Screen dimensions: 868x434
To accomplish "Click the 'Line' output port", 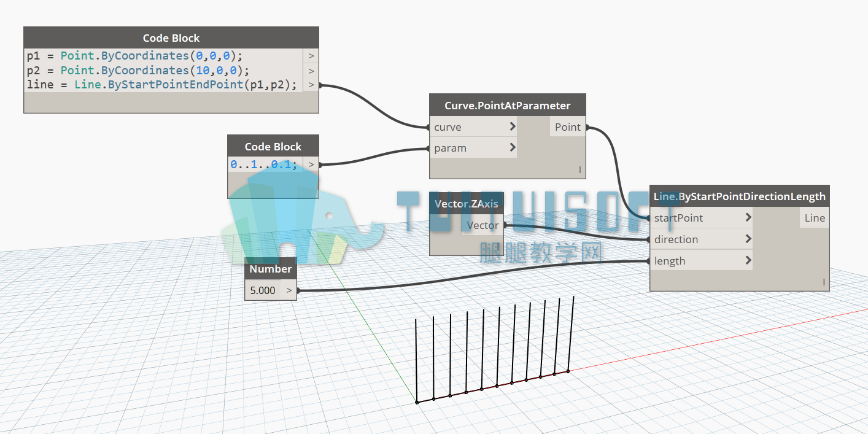I will pos(815,218).
